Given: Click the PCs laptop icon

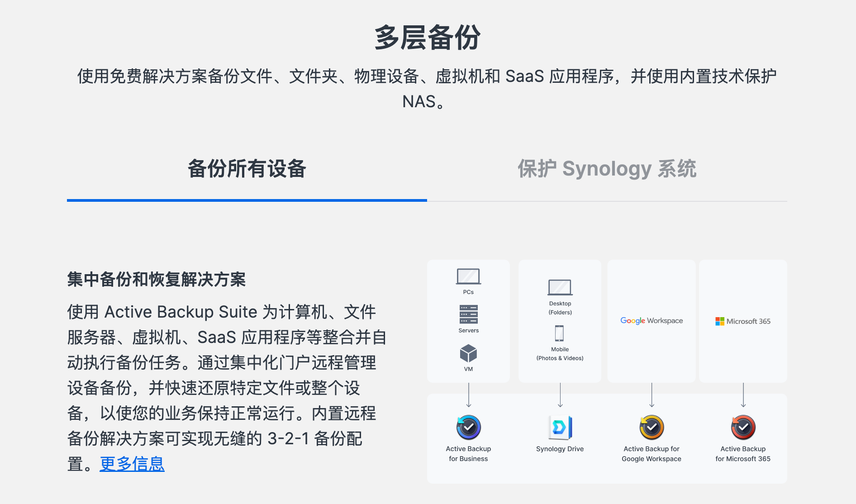Looking at the screenshot, I should [x=468, y=276].
